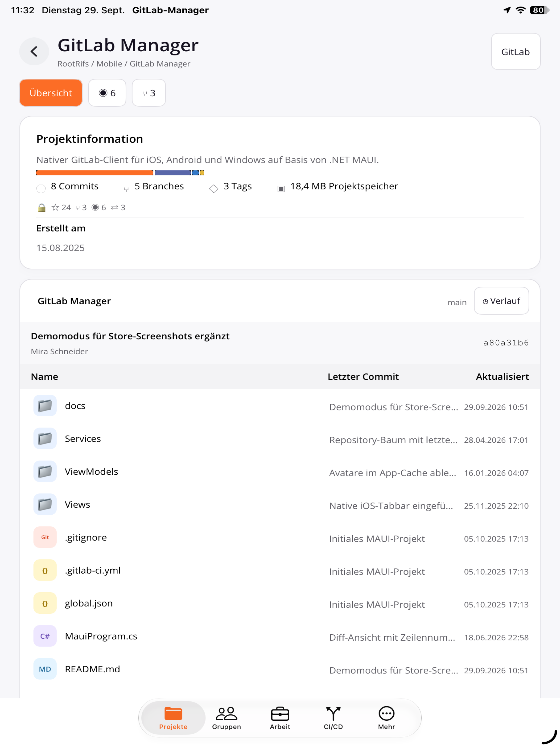The image size is (560, 747).
Task: Open the Arbeit tab in bottom bar
Action: pyautogui.click(x=280, y=718)
